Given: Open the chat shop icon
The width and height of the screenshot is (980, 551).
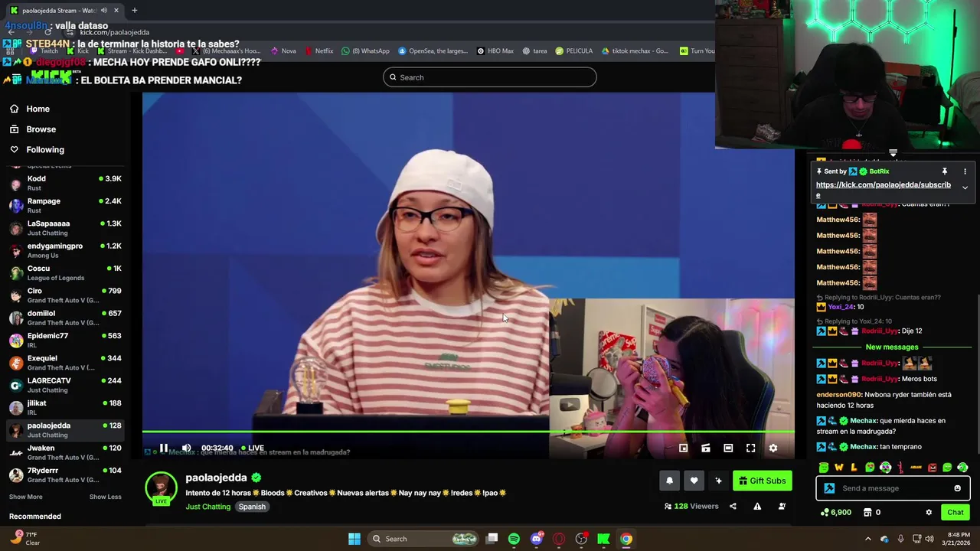Looking at the screenshot, I should [867, 513].
